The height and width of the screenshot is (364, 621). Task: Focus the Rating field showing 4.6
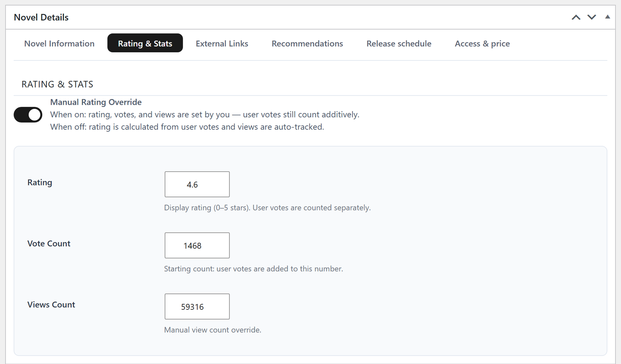click(x=197, y=184)
